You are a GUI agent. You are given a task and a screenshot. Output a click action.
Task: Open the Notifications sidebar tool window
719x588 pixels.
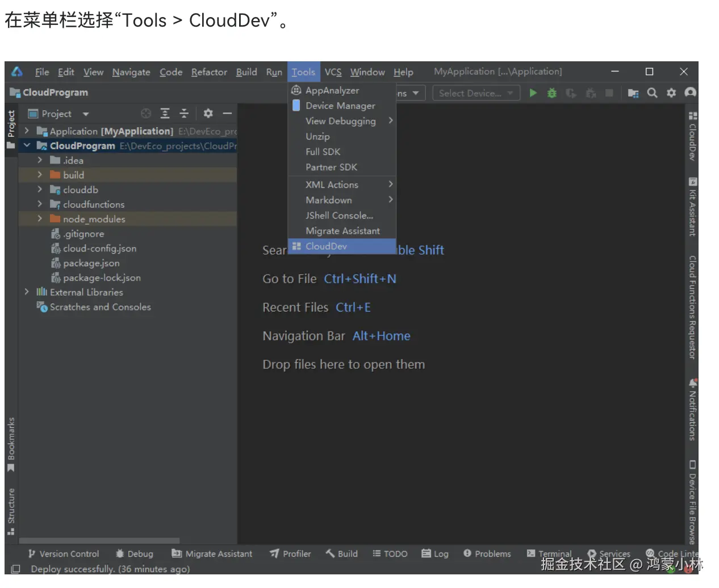tap(692, 409)
